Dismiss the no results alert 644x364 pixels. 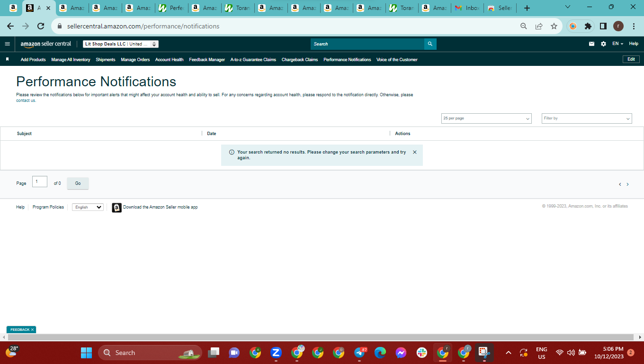[415, 152]
